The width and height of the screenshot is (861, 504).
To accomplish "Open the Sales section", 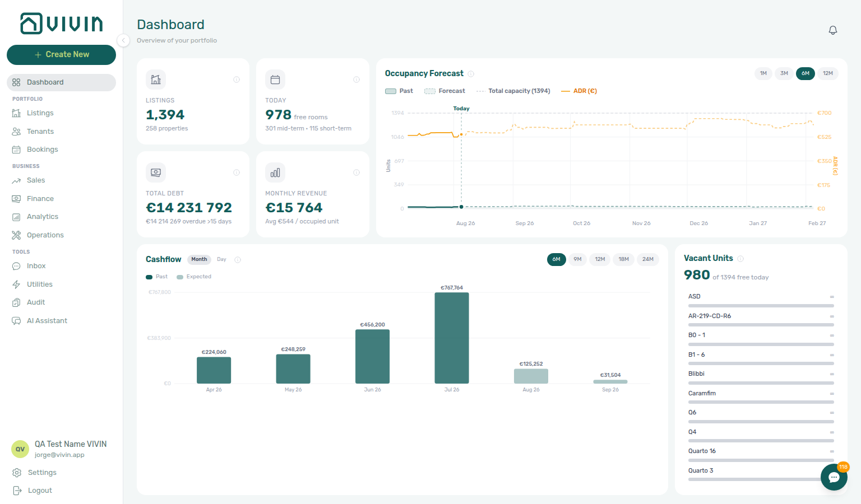I will tap(61, 180).
